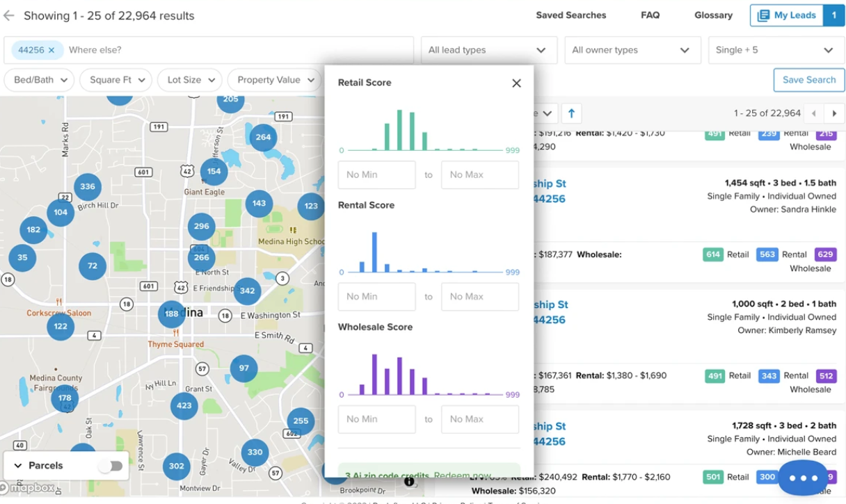Open the My Leads list icon
846x504 pixels.
click(x=763, y=15)
